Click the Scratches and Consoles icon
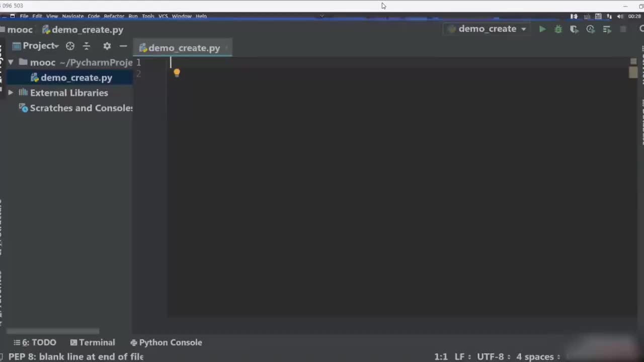The image size is (644, 362). [x=23, y=108]
